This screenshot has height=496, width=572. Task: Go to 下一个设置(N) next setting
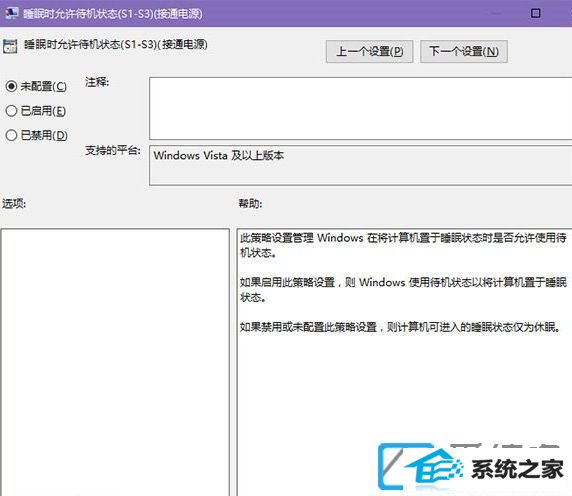[x=464, y=51]
